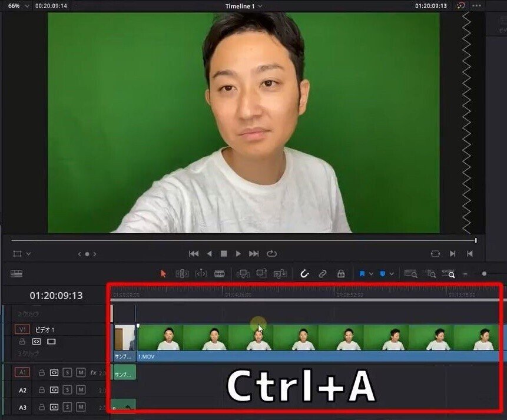Viewport: 507px width, 420px height.
Task: Disable the V1 video track
Action: point(51,342)
